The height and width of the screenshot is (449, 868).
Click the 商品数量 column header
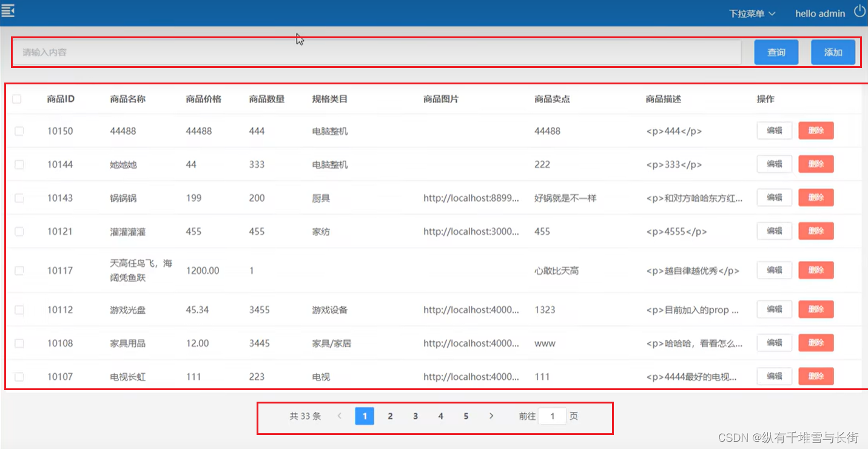coord(267,99)
